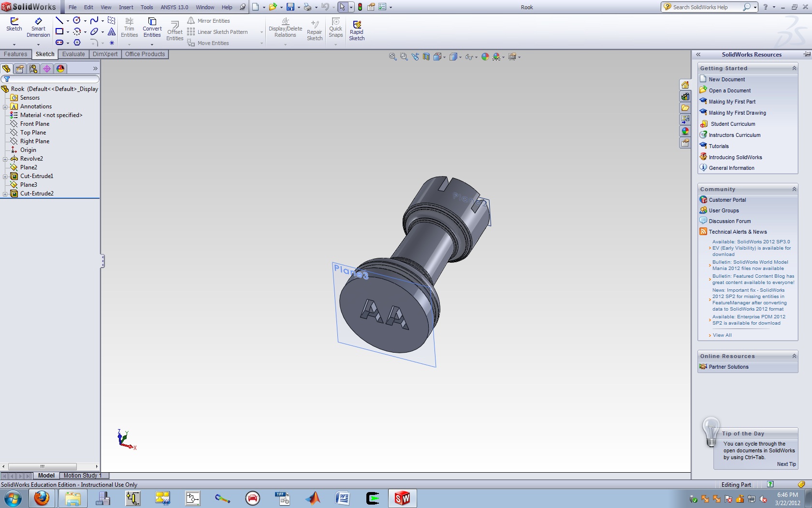Launch Firefox from the taskbar
The height and width of the screenshot is (508, 812).
coord(42,498)
